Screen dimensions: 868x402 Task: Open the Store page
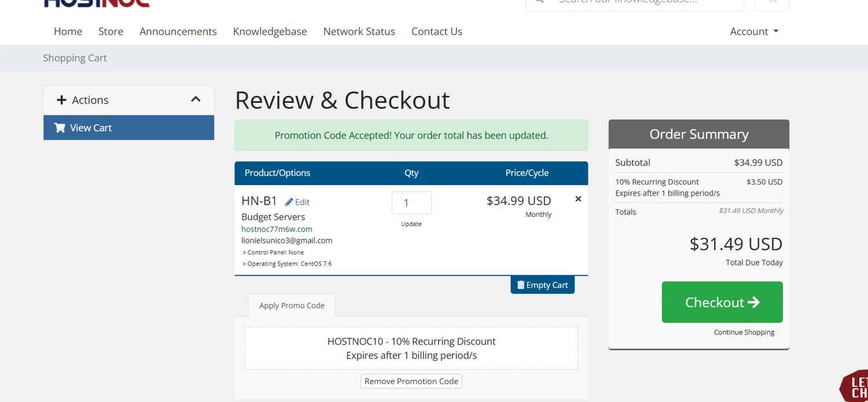click(111, 31)
